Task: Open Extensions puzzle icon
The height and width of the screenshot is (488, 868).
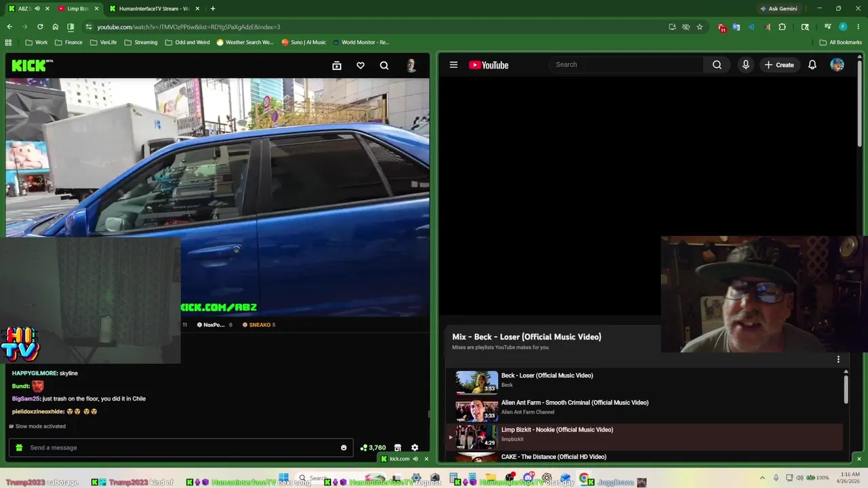Action: [782, 27]
